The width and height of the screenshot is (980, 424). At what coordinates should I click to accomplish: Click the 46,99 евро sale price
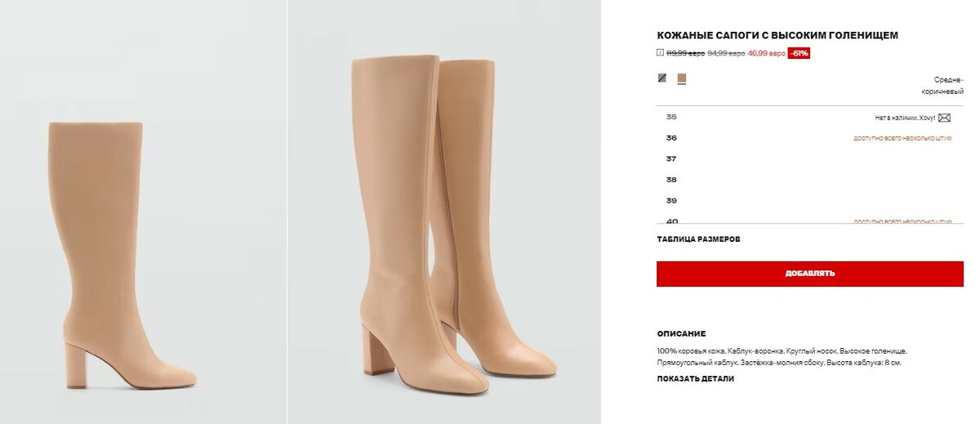[766, 53]
